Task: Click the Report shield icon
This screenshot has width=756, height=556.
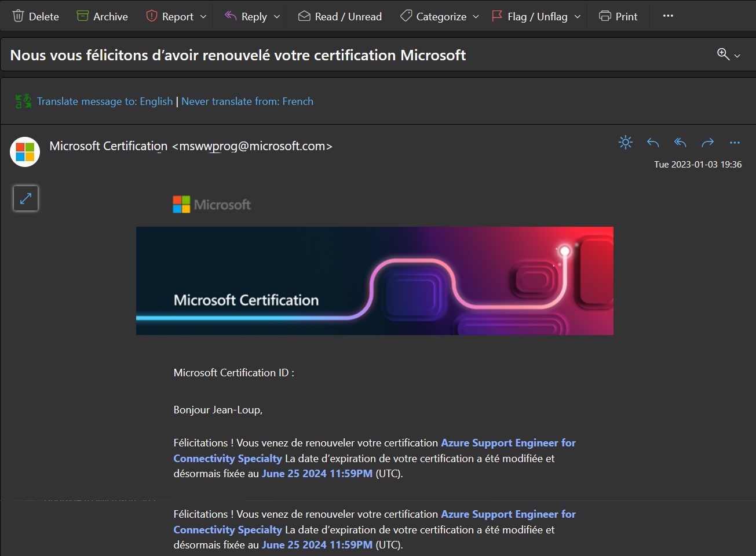Action: click(x=152, y=16)
